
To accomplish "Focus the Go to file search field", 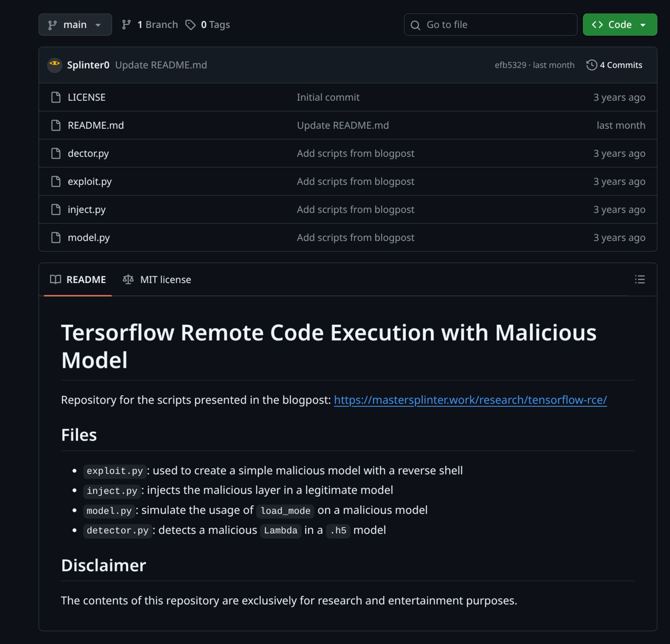I will click(x=490, y=25).
